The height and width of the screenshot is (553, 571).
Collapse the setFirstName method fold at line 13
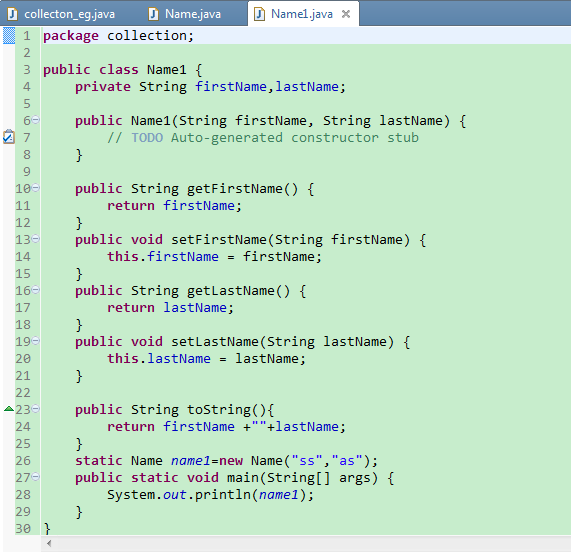pyautogui.click(x=35, y=238)
